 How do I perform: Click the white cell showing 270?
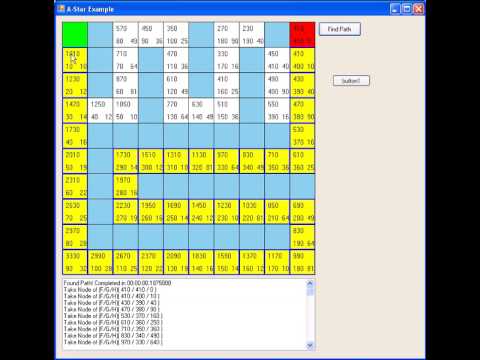(227, 35)
